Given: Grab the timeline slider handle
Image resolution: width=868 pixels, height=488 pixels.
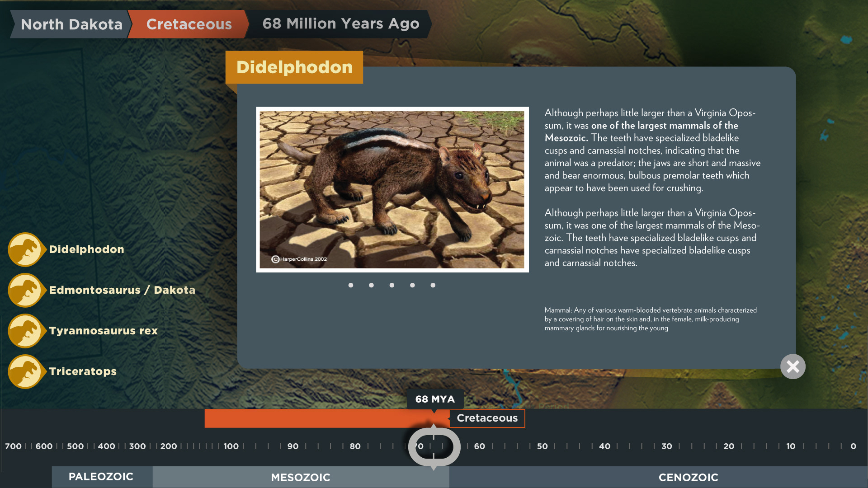Looking at the screenshot, I should tap(434, 447).
